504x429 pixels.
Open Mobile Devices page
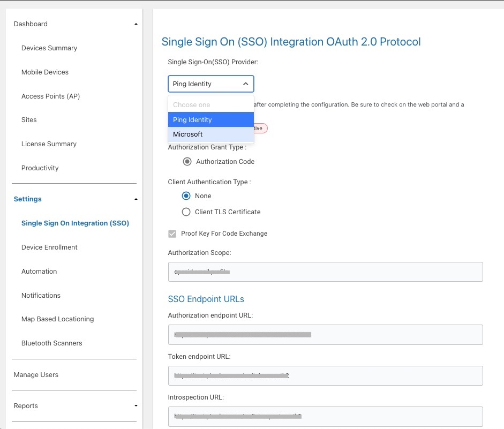pyautogui.click(x=45, y=72)
